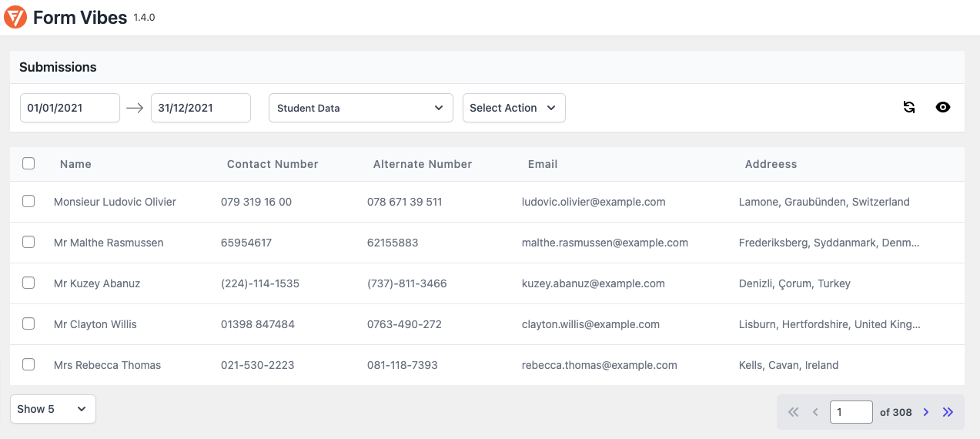The image size is (980, 439).
Task: Open the Student Data form dropdown
Action: [x=361, y=108]
